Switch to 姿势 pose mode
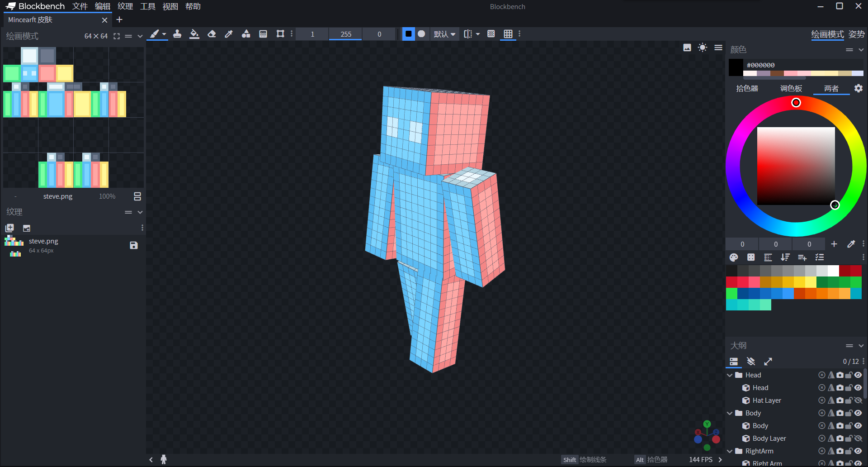This screenshot has width=868, height=467. (x=856, y=34)
